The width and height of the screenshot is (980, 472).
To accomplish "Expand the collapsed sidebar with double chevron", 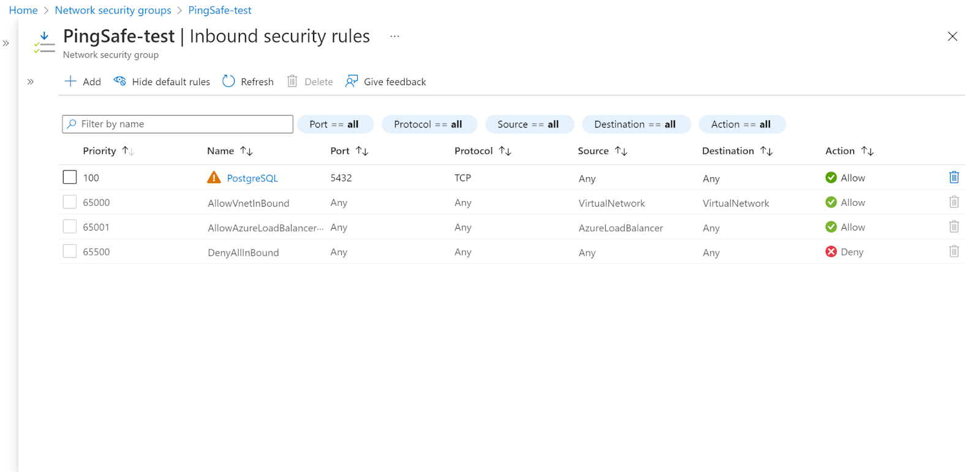I will [x=6, y=44].
